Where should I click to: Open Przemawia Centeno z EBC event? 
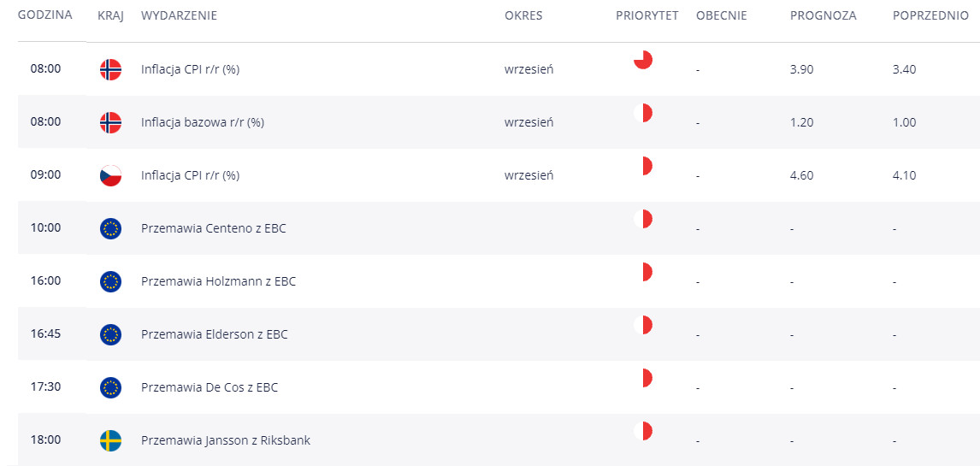click(x=213, y=228)
